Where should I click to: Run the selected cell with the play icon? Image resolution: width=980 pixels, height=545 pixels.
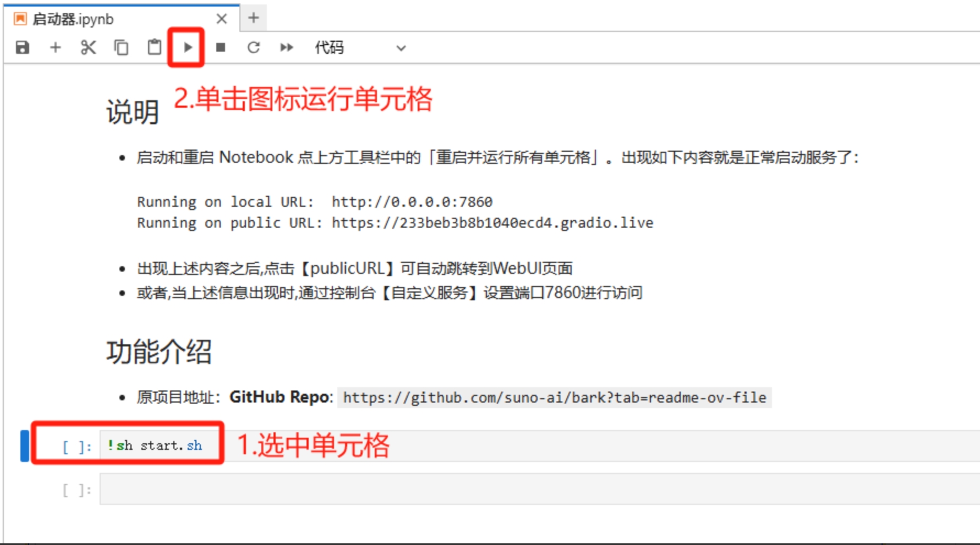coord(187,48)
